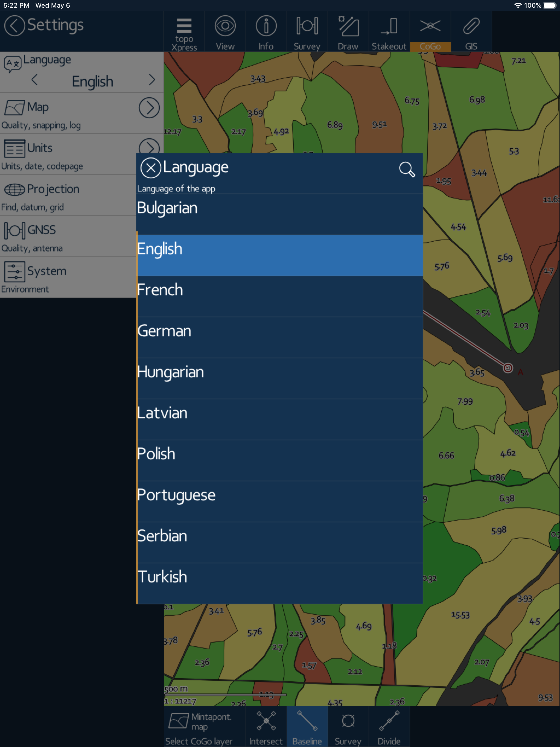The width and height of the screenshot is (560, 747).
Task: Close the Language popup
Action: tap(151, 168)
